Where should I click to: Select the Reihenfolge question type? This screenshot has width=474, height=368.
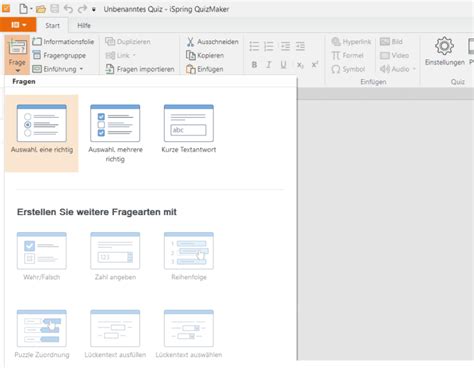click(189, 256)
